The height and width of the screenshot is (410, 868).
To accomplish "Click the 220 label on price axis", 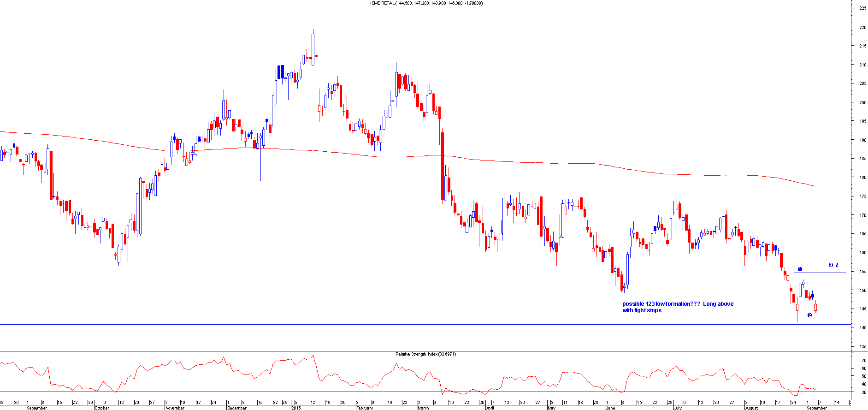I will [862, 28].
